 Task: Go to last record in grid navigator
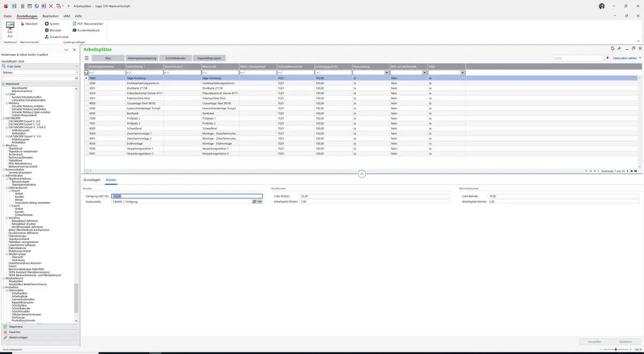636,171
